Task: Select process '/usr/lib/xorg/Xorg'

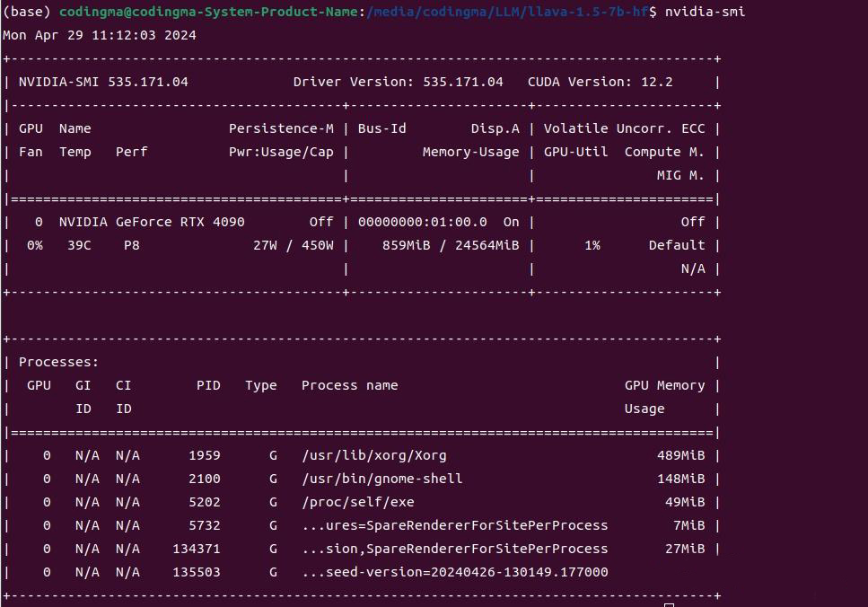Action: tap(374, 456)
